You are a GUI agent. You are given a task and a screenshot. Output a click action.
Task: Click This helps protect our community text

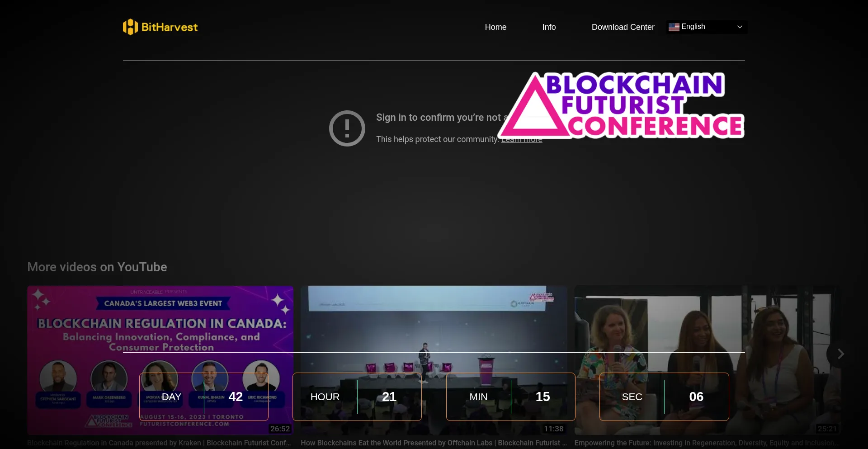(438, 139)
